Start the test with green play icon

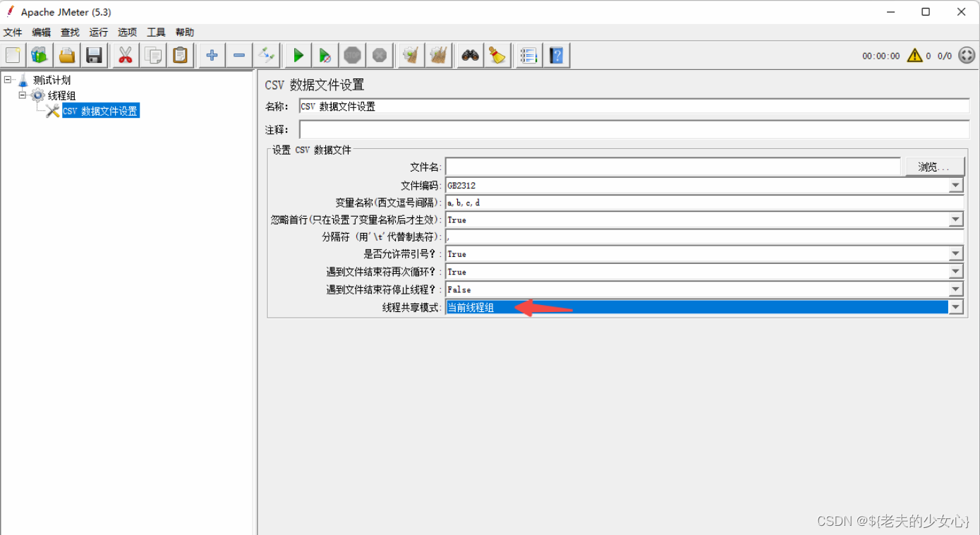(298, 55)
